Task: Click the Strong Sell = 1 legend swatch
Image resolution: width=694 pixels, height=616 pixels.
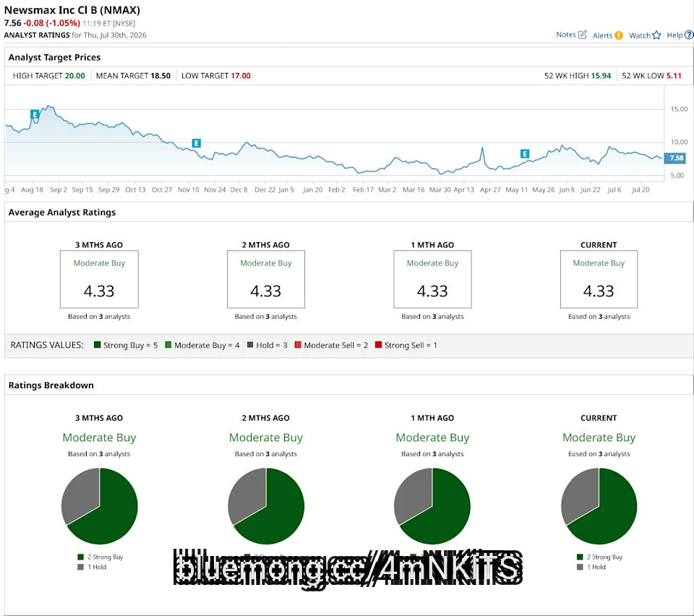Action: point(378,345)
